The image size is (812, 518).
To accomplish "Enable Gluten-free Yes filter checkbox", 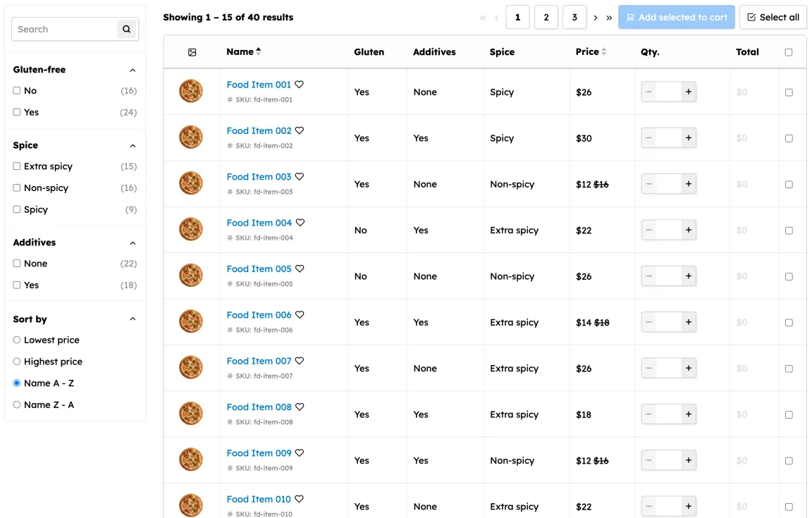I will [x=17, y=112].
